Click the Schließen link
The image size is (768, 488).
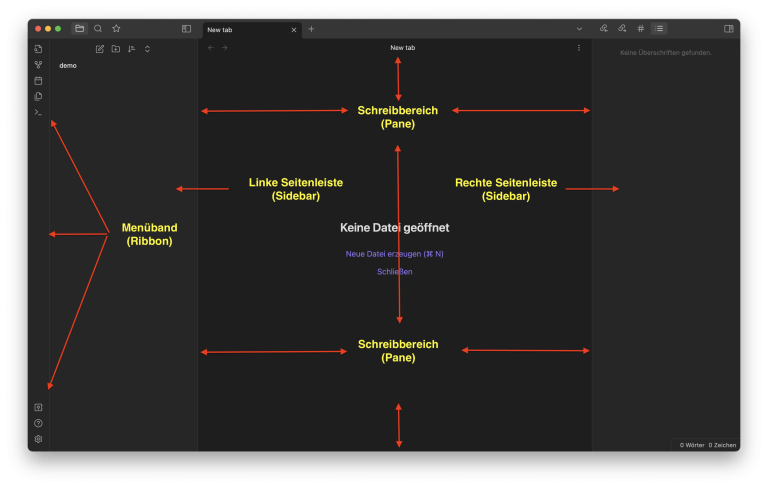394,271
